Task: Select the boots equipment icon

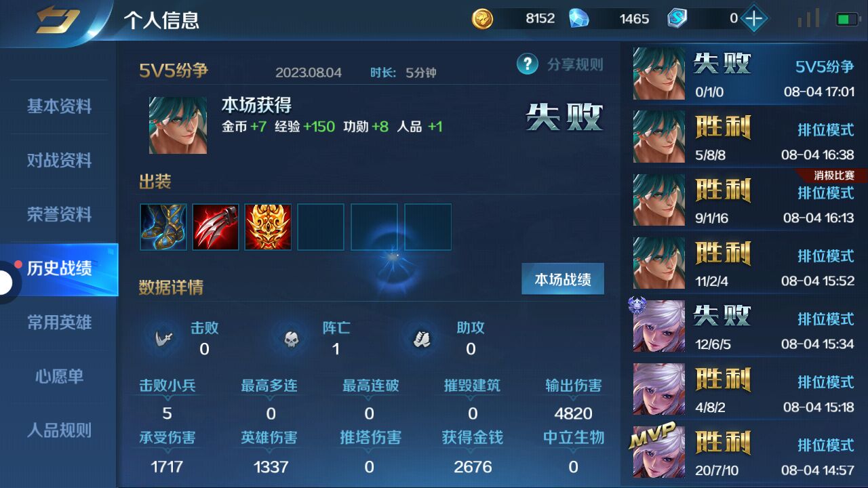Action: pos(163,227)
